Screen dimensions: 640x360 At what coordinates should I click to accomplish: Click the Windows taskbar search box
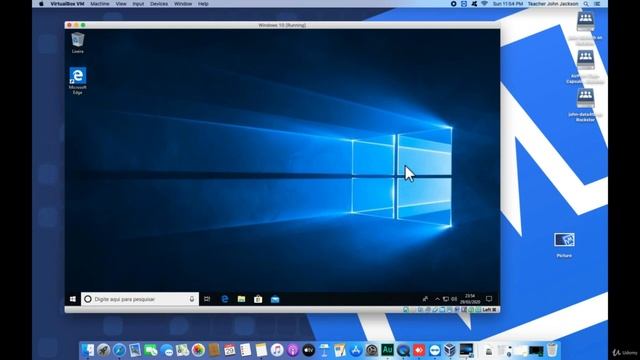pyautogui.click(x=140, y=299)
